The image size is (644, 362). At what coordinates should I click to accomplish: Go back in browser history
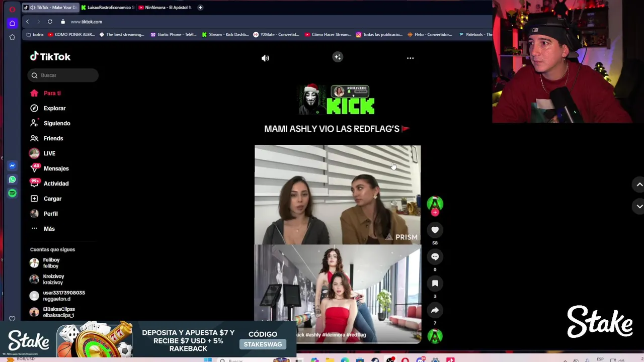27,22
